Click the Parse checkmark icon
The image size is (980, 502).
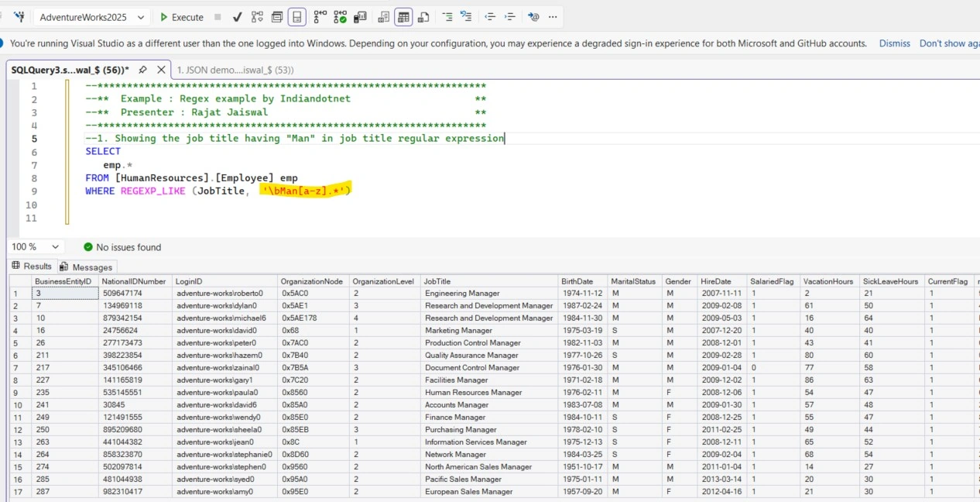pos(238,17)
